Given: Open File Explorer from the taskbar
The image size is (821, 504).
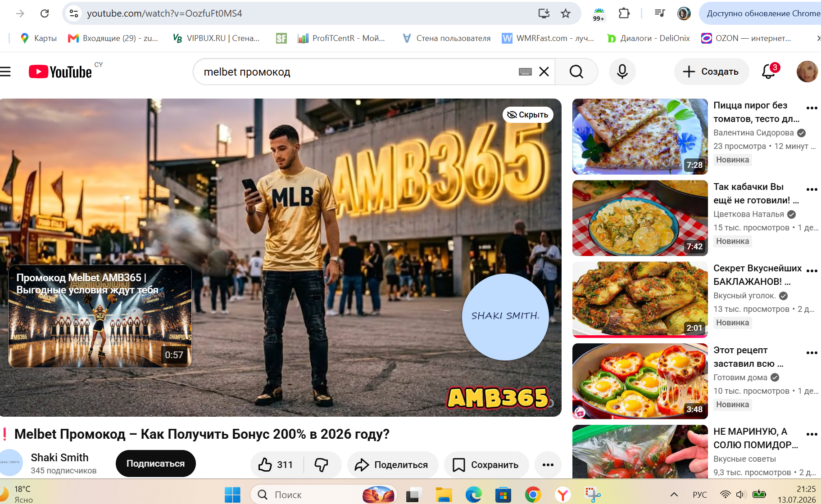Looking at the screenshot, I should point(444,495).
